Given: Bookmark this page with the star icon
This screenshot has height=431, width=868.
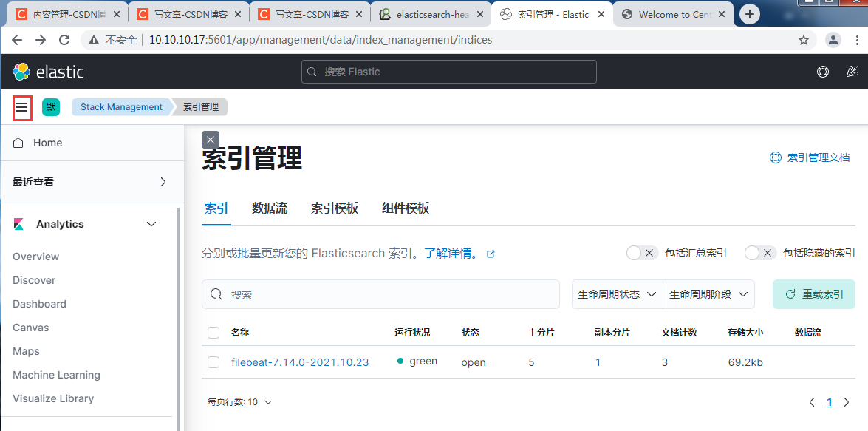Looking at the screenshot, I should (x=804, y=40).
